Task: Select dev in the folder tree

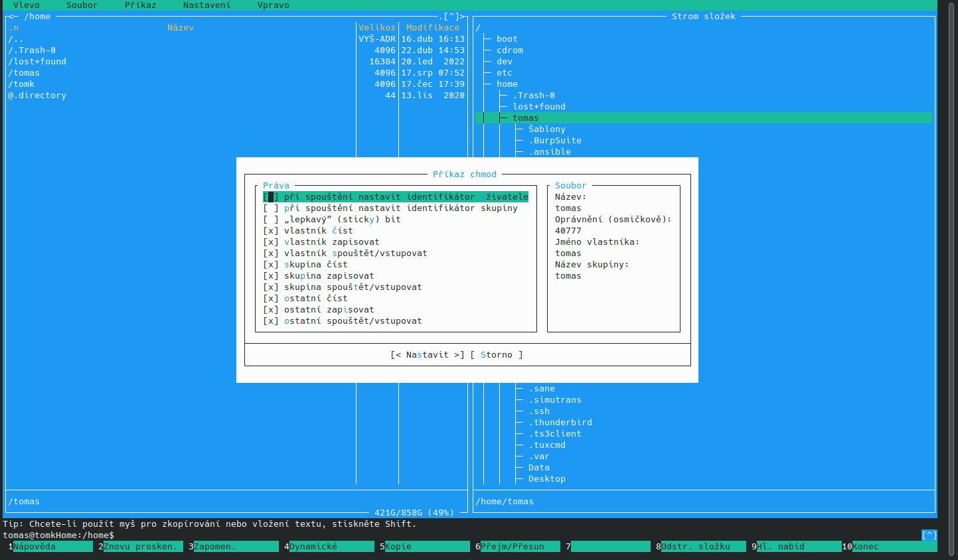Action: (x=505, y=62)
